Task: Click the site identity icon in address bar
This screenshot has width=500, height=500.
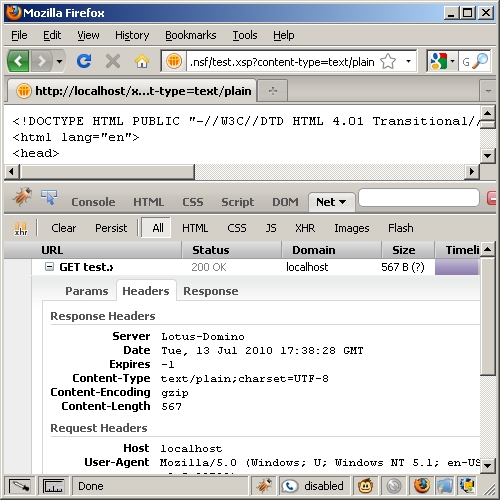Action: (174, 61)
